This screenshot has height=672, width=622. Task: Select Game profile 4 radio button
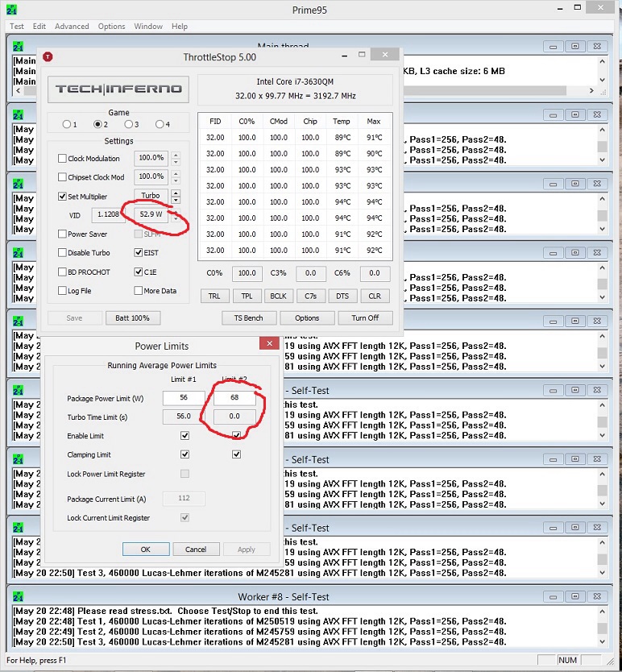tap(160, 124)
